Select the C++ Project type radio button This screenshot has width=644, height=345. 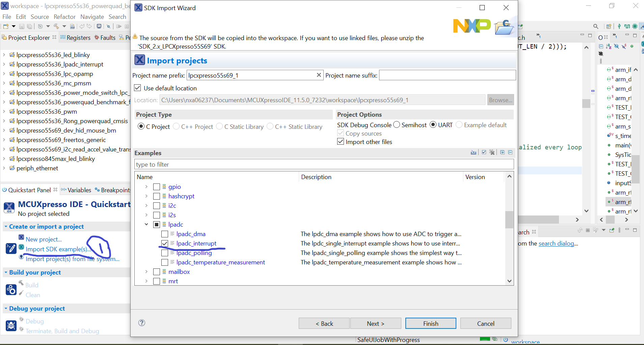point(176,126)
